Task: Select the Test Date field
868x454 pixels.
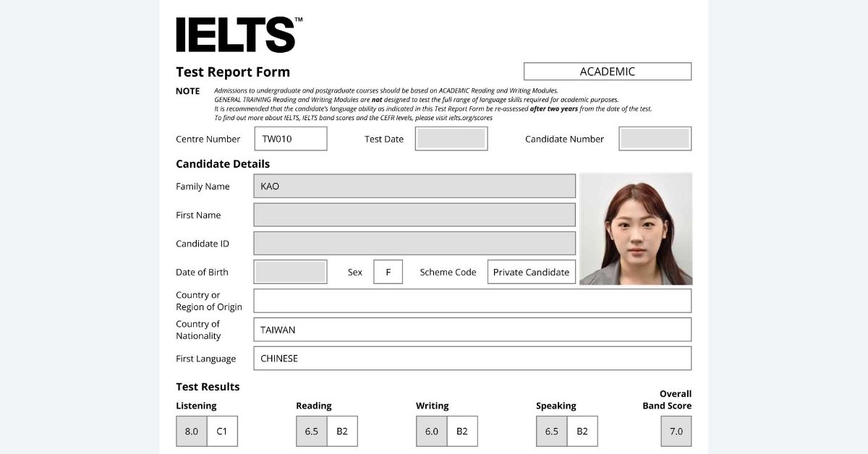Action: click(x=451, y=138)
